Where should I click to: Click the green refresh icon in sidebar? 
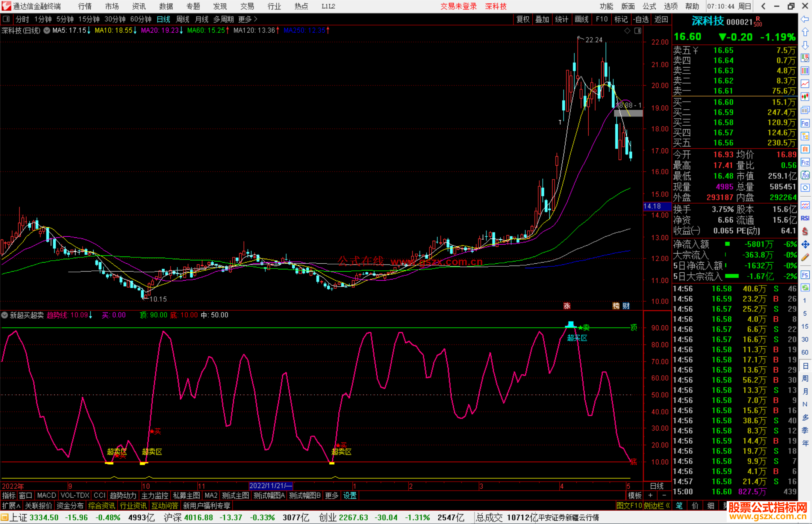pos(805,288)
